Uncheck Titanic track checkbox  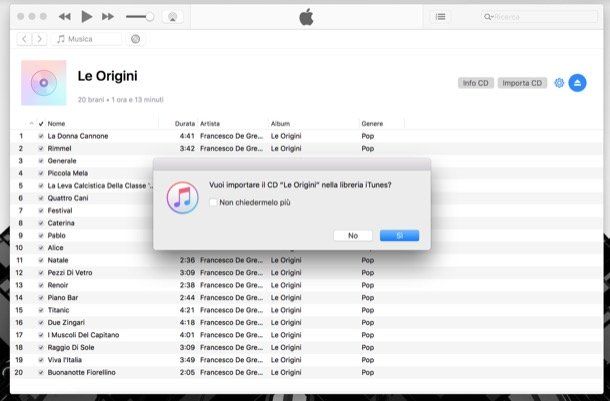click(x=41, y=310)
